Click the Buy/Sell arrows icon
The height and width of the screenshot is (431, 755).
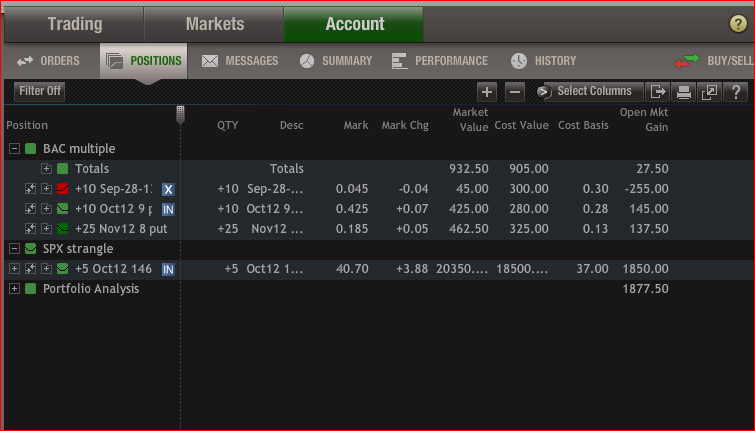687,61
